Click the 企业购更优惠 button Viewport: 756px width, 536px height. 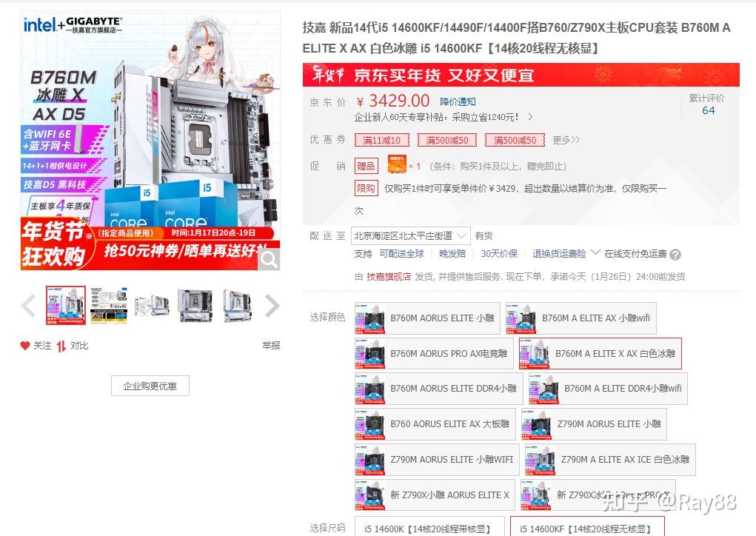(x=150, y=385)
